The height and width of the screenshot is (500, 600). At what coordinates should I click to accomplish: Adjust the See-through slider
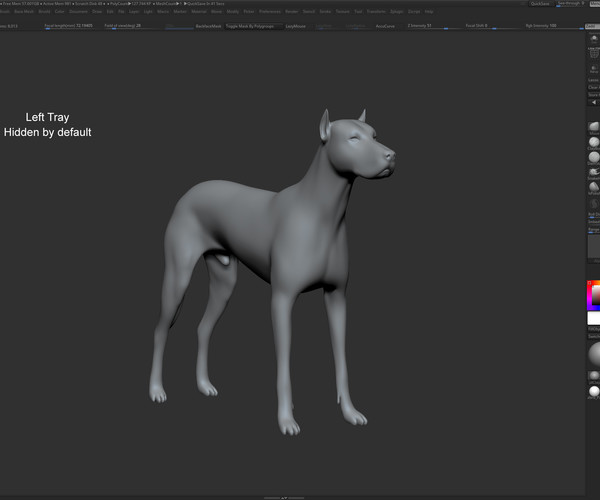570,4
